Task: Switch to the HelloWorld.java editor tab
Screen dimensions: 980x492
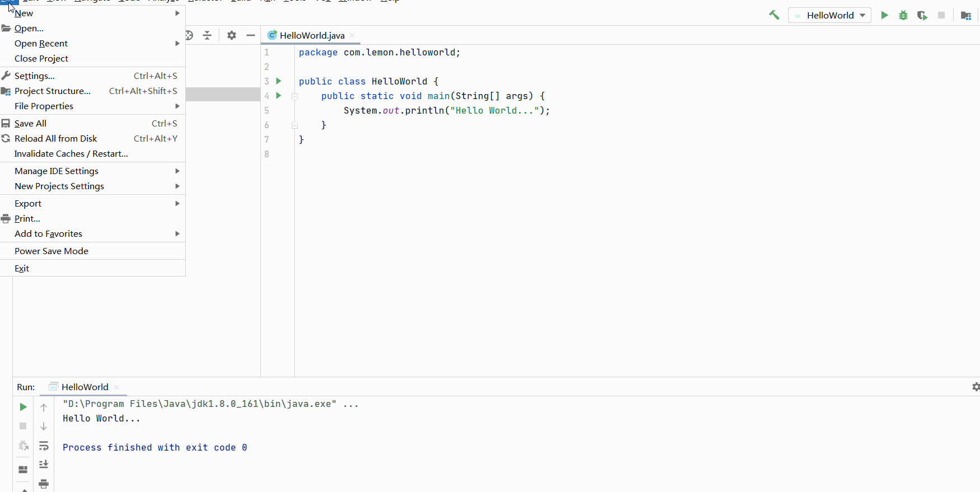Action: [x=312, y=35]
